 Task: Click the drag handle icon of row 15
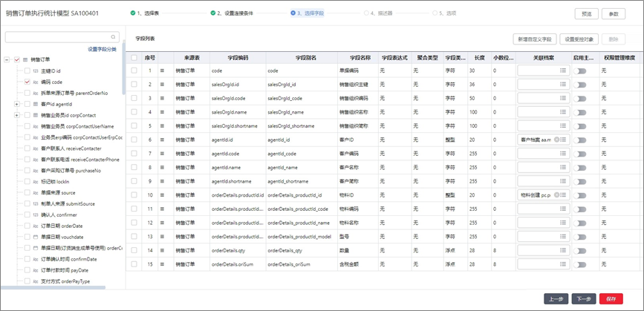162,263
